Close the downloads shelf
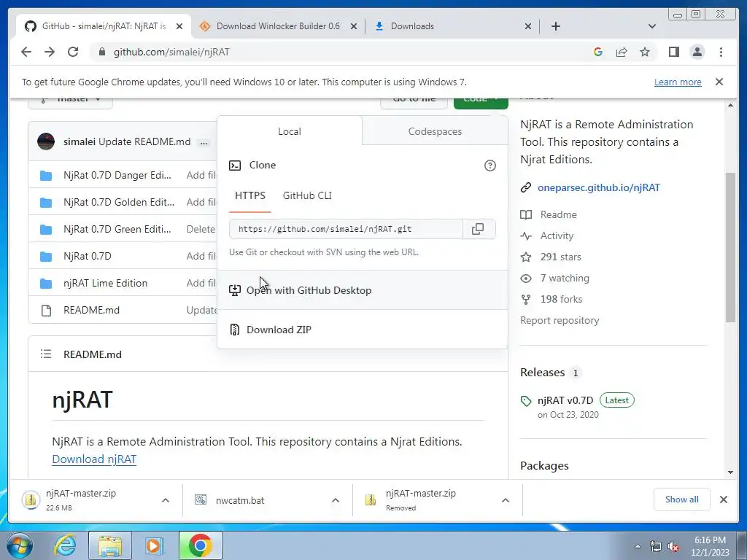Viewport: 747px width, 560px height. pyautogui.click(x=723, y=499)
